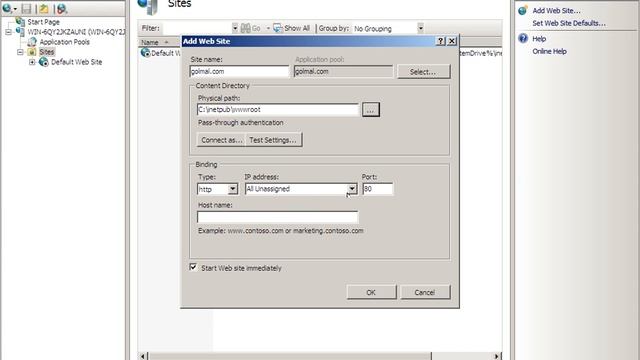Open the Filter dropdown arrow

[235, 28]
